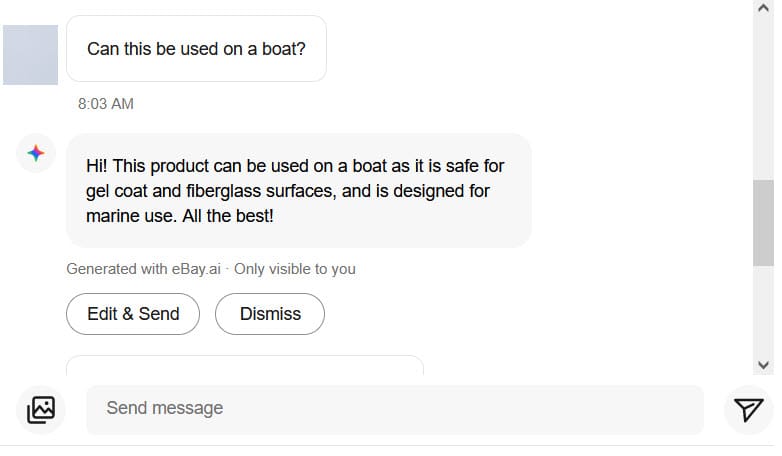Focus the Send message input field

(394, 409)
